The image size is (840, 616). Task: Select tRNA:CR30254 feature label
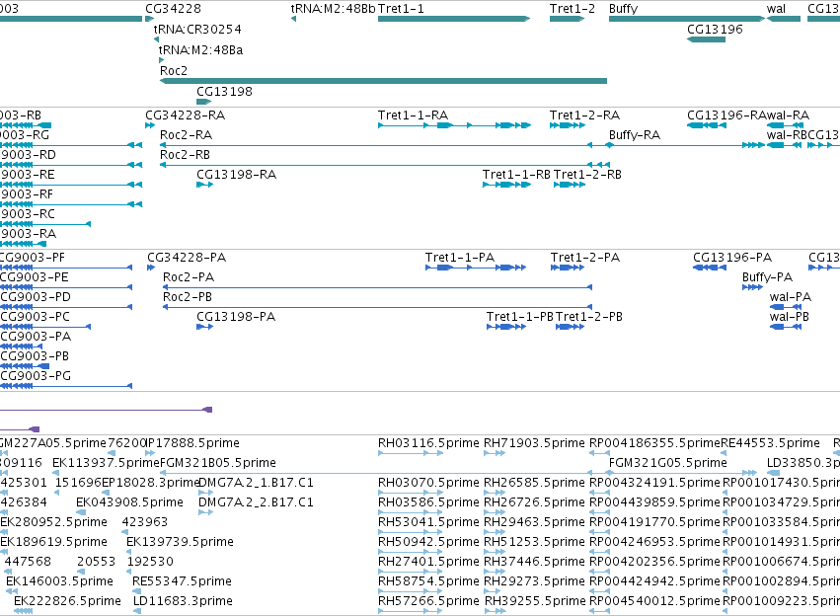click(197, 30)
